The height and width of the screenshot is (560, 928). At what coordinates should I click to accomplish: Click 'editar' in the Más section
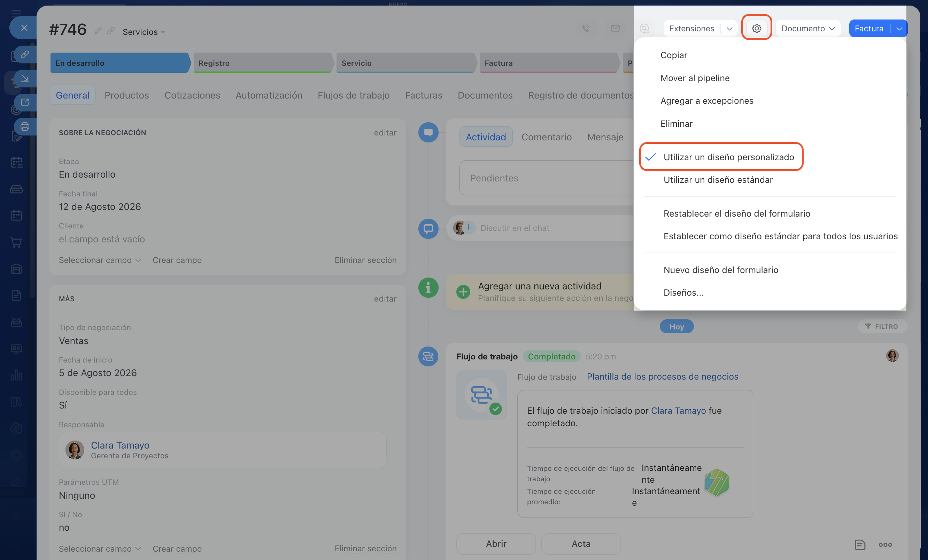tap(385, 299)
